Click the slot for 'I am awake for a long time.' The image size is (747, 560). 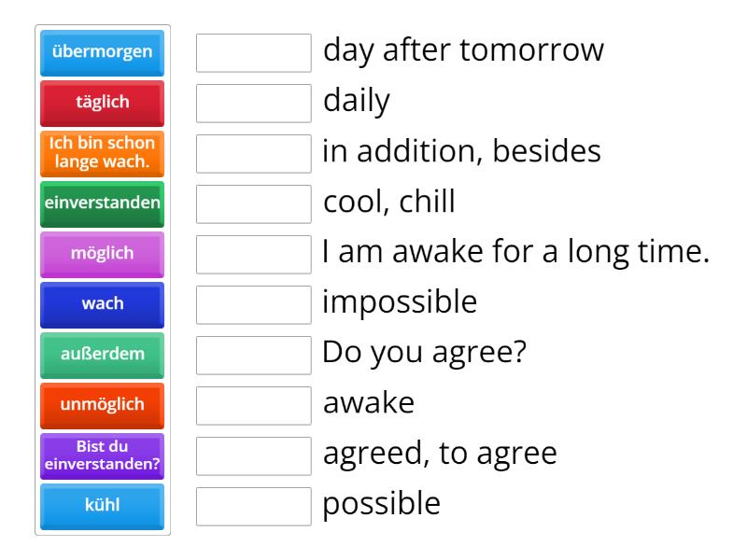(254, 255)
